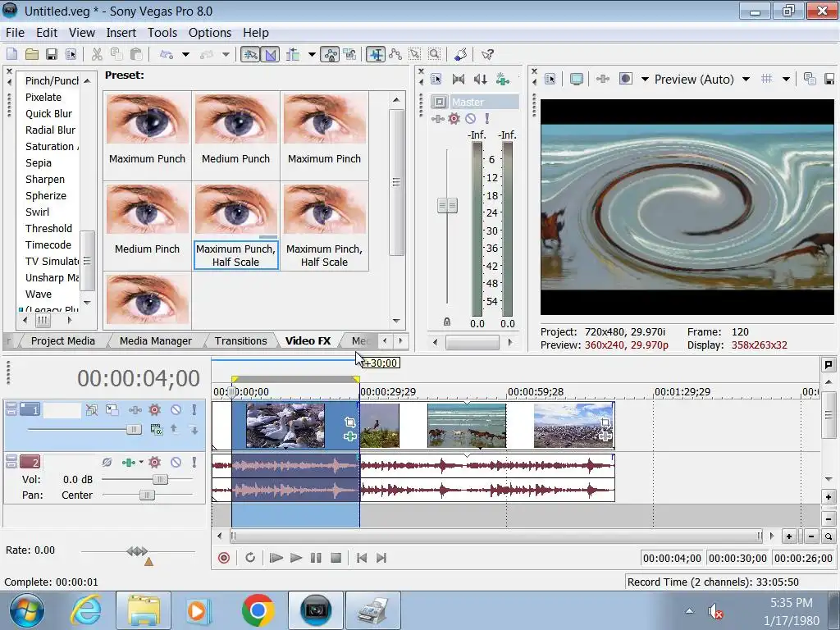Save preview snapshot to file icon
The image size is (840, 630).
pyautogui.click(x=829, y=79)
